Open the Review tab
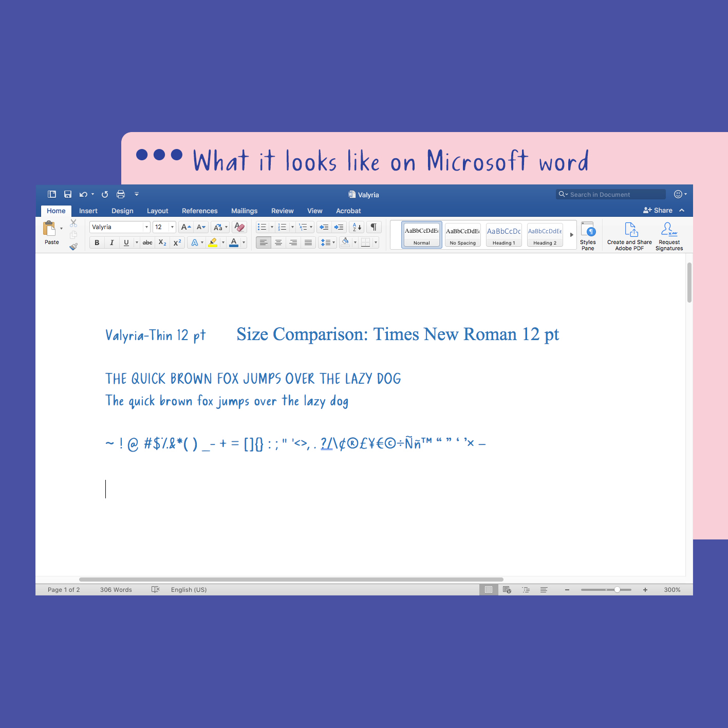 pyautogui.click(x=282, y=211)
